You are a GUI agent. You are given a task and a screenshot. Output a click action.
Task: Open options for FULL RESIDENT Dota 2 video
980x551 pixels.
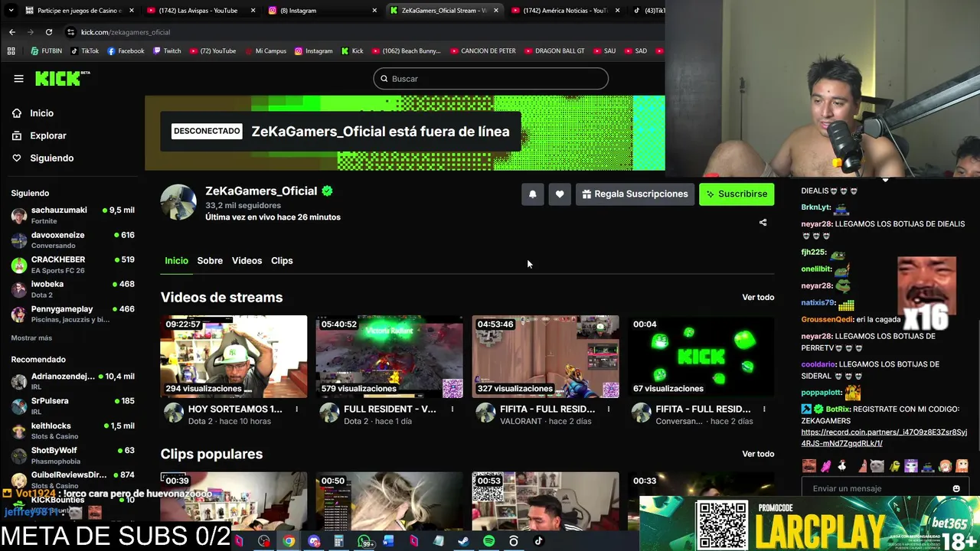452,409
